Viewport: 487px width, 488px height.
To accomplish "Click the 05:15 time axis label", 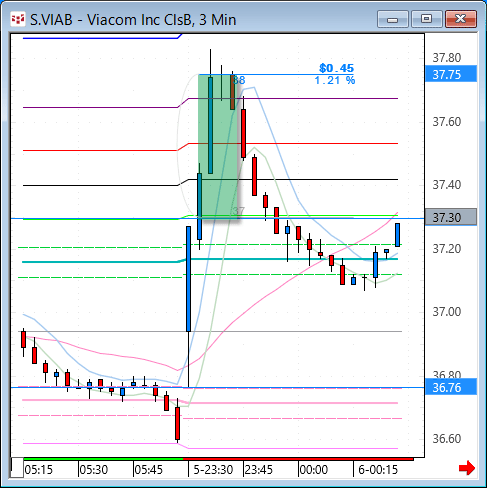I will [x=39, y=470].
